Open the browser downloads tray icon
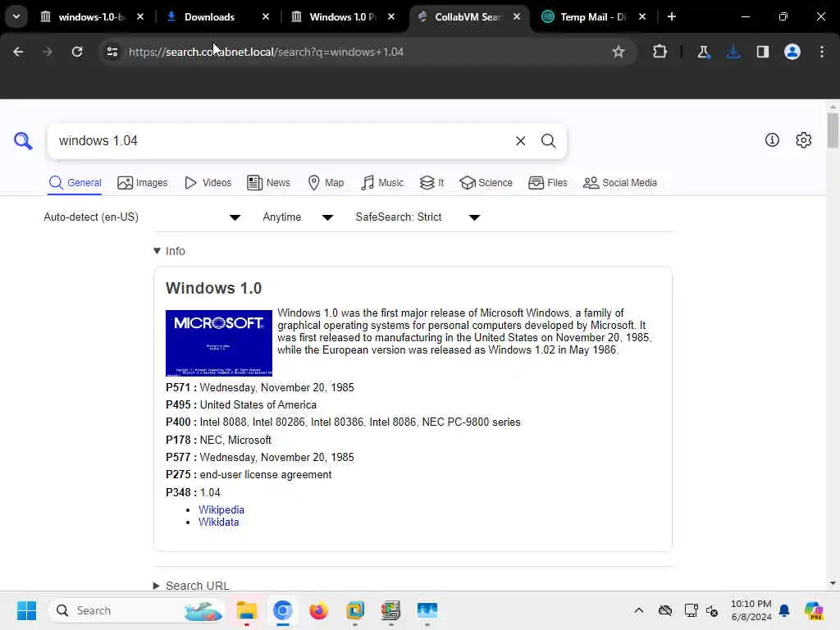The width and height of the screenshot is (840, 630). [733, 52]
